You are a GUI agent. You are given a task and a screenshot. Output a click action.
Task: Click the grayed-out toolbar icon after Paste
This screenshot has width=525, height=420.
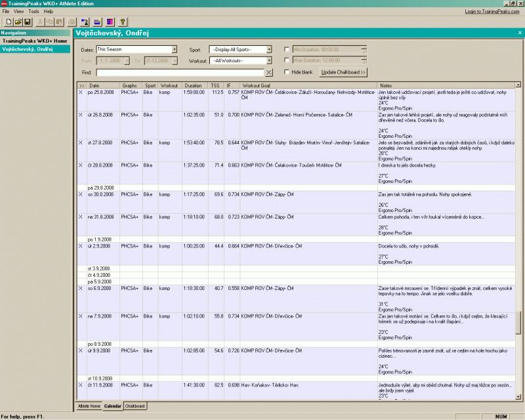click(x=72, y=22)
